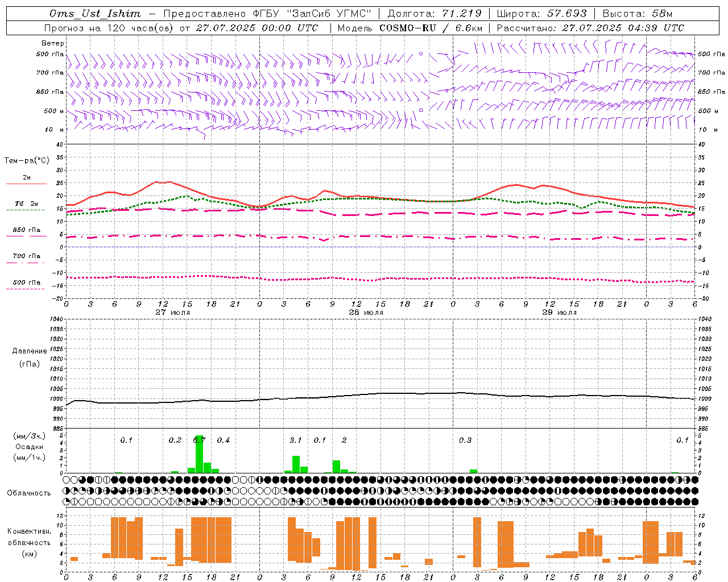
Task: Click the Осадки precipitation panel label
Action: pos(30,447)
